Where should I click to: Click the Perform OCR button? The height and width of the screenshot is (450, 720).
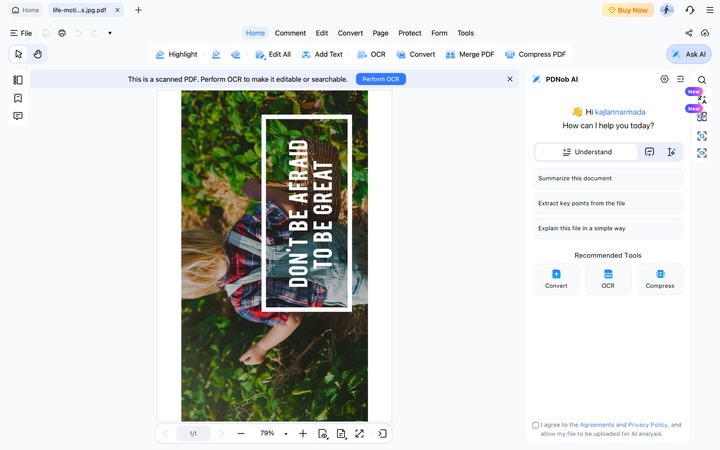coord(381,79)
